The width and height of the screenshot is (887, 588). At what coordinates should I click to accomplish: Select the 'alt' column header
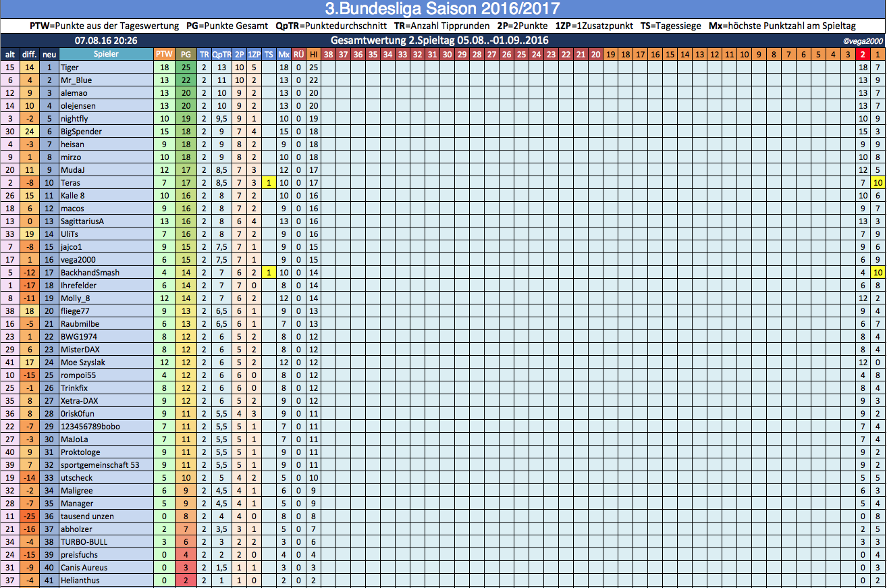(x=9, y=54)
